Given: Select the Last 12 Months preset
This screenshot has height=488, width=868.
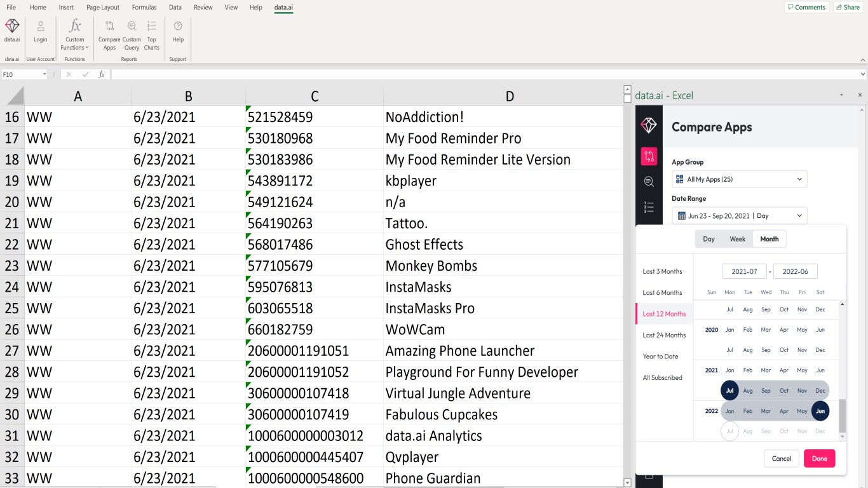Looking at the screenshot, I should pyautogui.click(x=664, y=314).
